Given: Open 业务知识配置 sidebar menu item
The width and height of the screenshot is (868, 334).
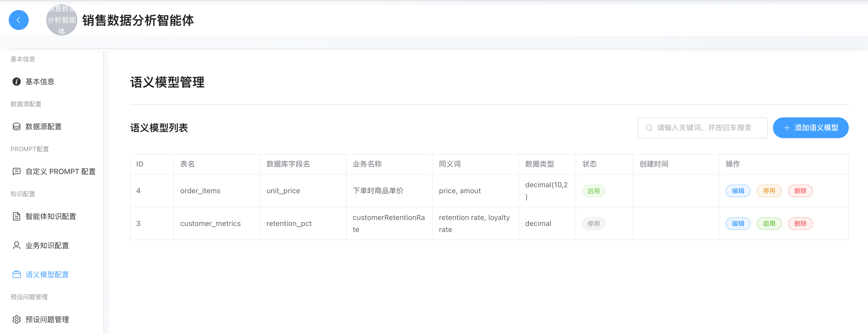Looking at the screenshot, I should (x=47, y=245).
